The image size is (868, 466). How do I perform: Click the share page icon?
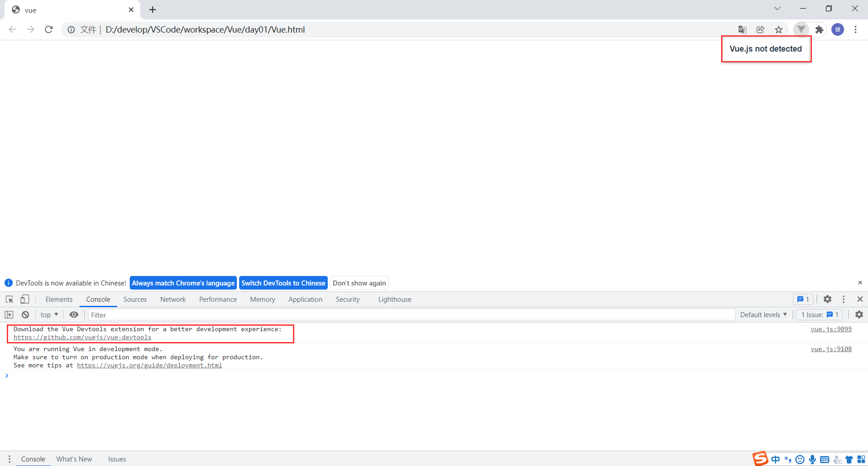[760, 29]
